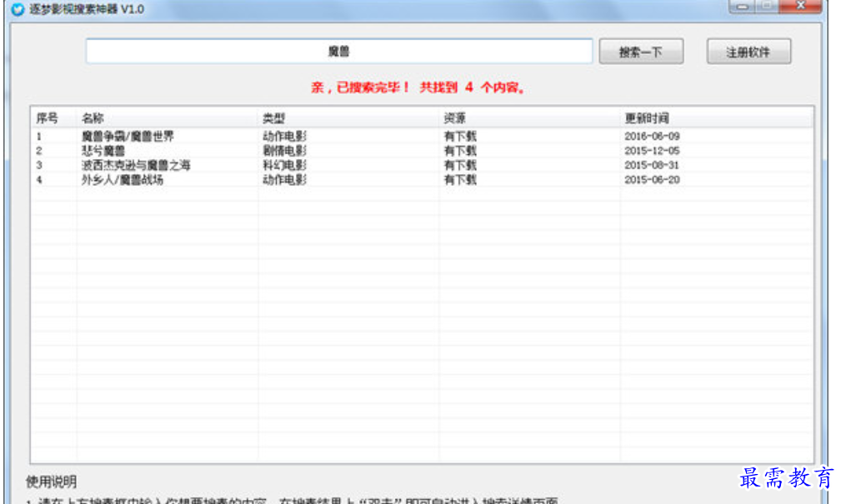Click the 剧情电影 type cell
Viewport: 841px width, 504px height.
[x=284, y=151]
